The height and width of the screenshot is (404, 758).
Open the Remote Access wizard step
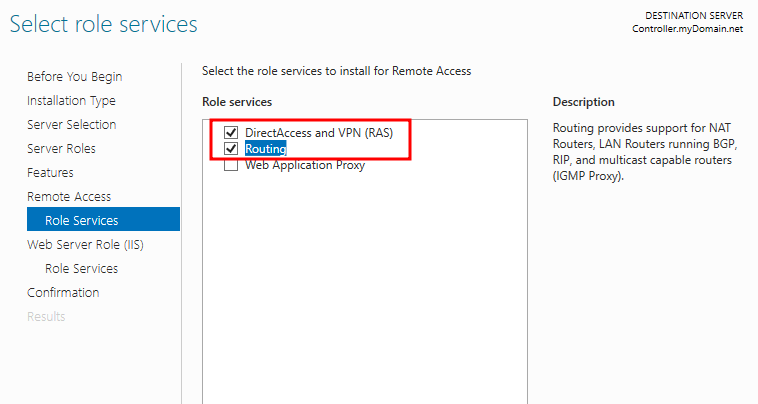[69, 196]
